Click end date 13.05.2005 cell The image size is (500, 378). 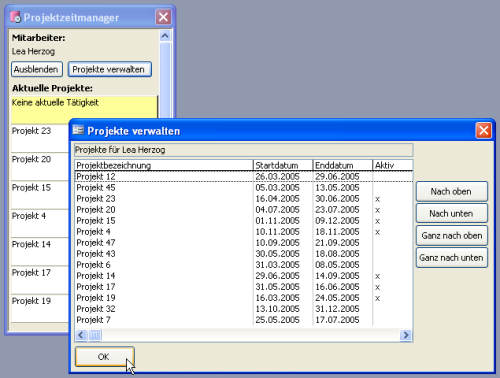337,187
